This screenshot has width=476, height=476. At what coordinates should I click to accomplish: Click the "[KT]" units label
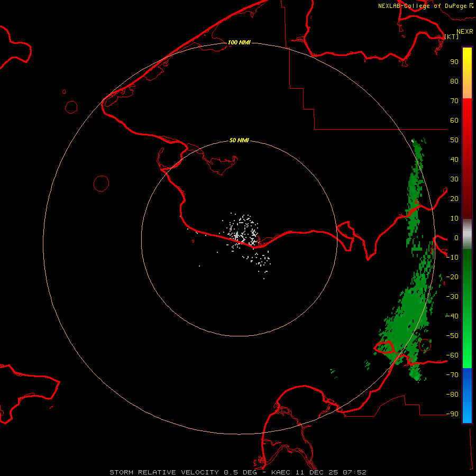click(x=452, y=36)
